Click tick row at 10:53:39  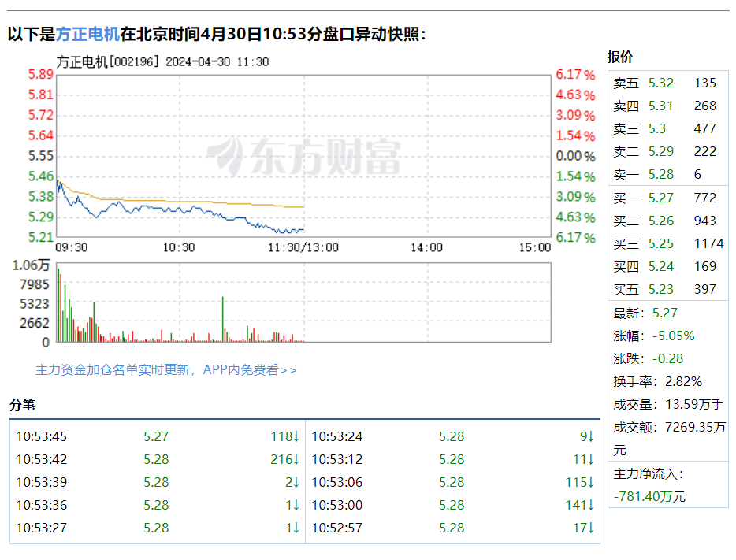click(x=158, y=482)
